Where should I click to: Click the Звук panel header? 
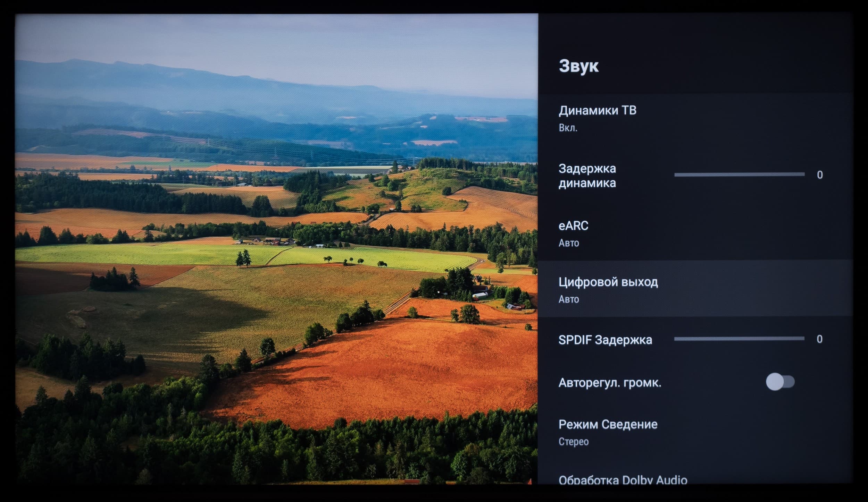tap(579, 66)
